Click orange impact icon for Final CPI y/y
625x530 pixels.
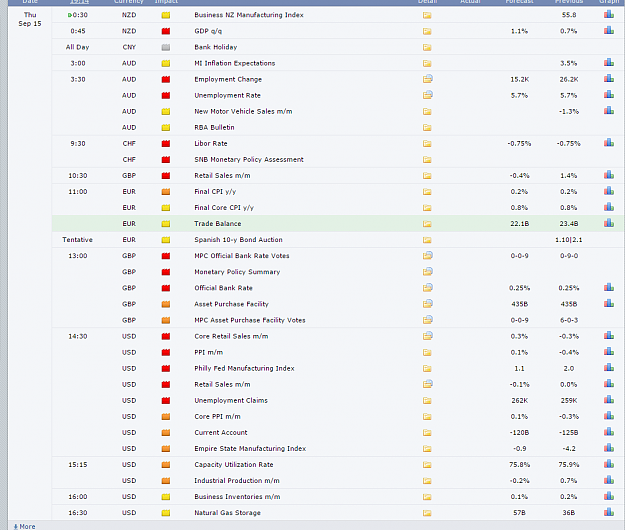point(166,192)
